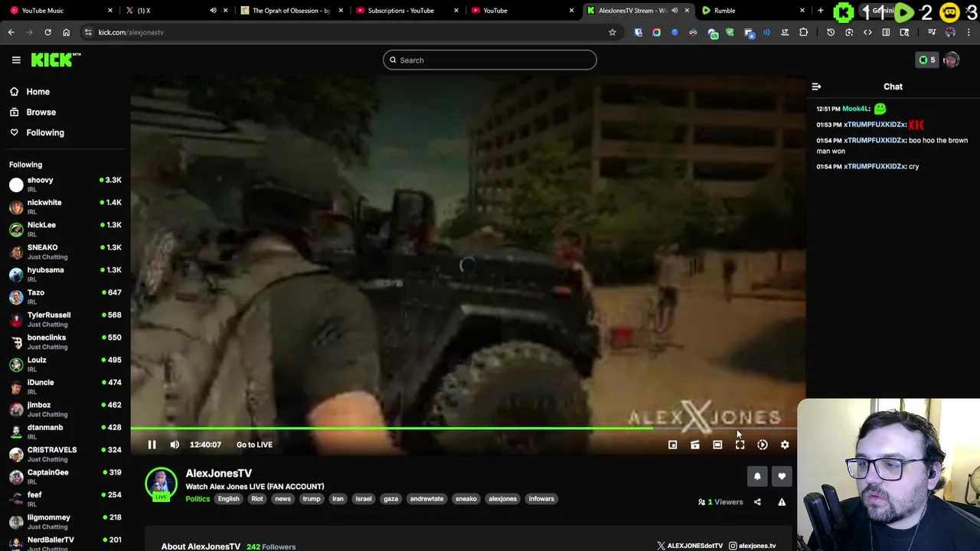Click the Kick logo

56,60
